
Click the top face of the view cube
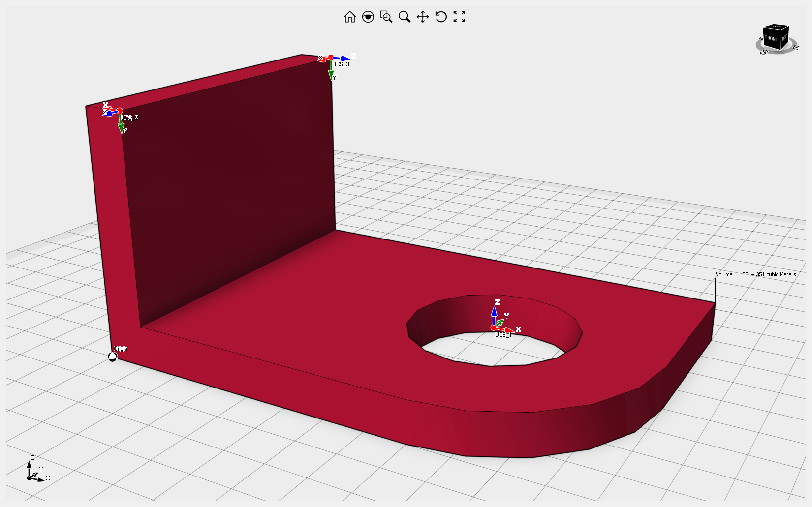click(777, 26)
